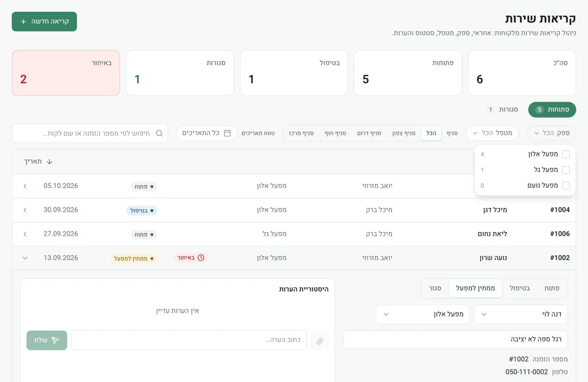Open the כל התאריכים date range button
This screenshot has width=588, height=382.
tap(207, 133)
